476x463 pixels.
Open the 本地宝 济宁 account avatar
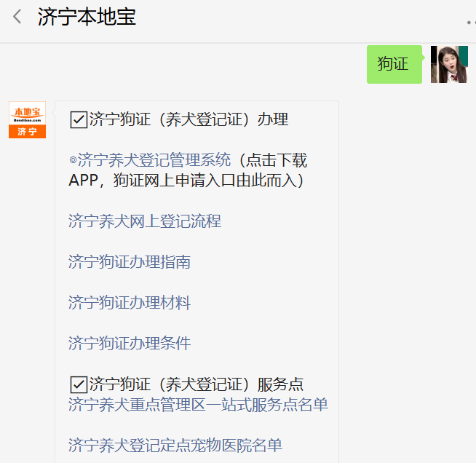pos(28,119)
